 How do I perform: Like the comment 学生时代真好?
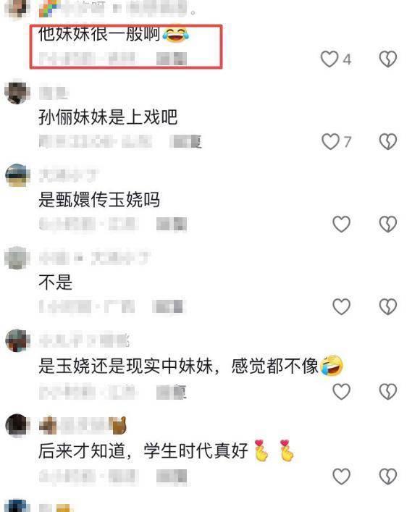coord(341,476)
